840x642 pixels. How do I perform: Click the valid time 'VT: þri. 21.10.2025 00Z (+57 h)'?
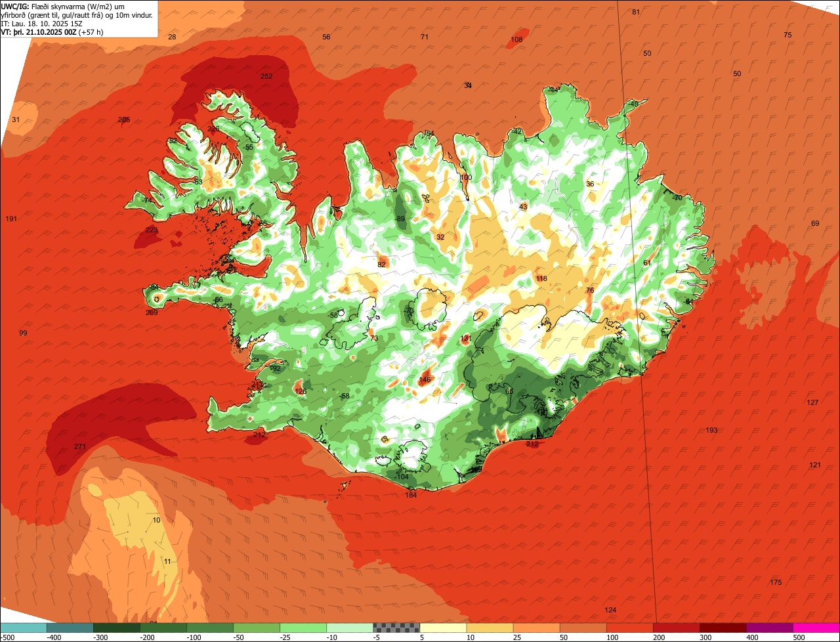[52, 32]
